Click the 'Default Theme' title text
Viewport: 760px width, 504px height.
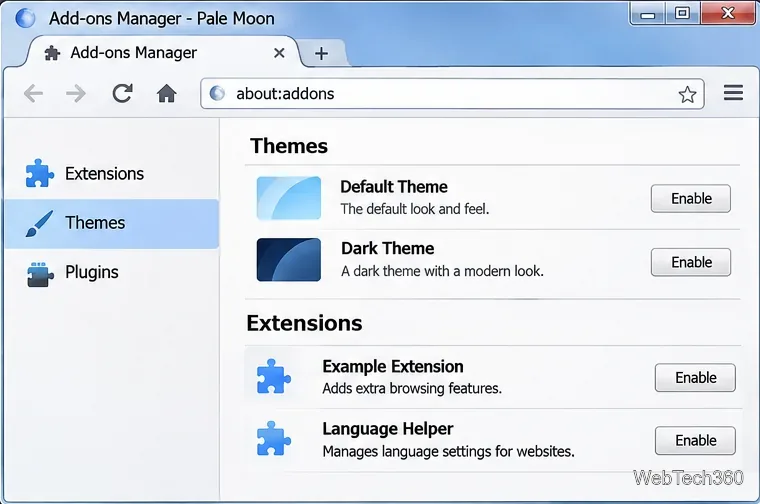point(394,187)
